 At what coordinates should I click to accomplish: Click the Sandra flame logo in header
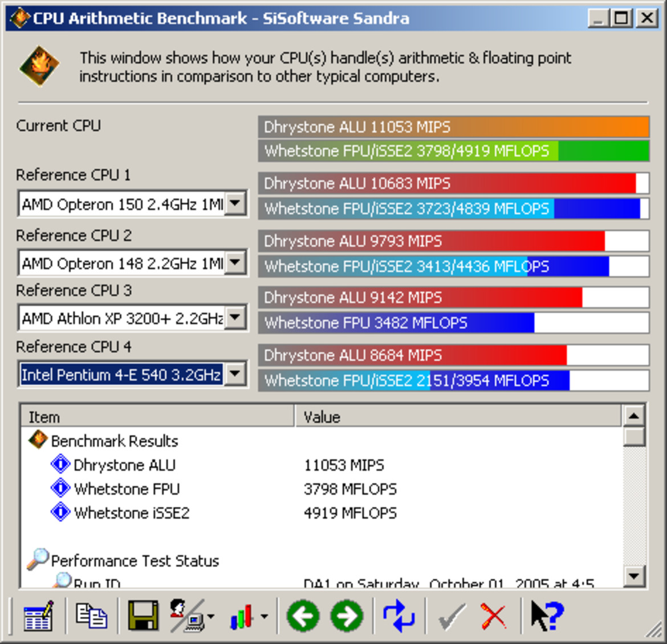[39, 66]
